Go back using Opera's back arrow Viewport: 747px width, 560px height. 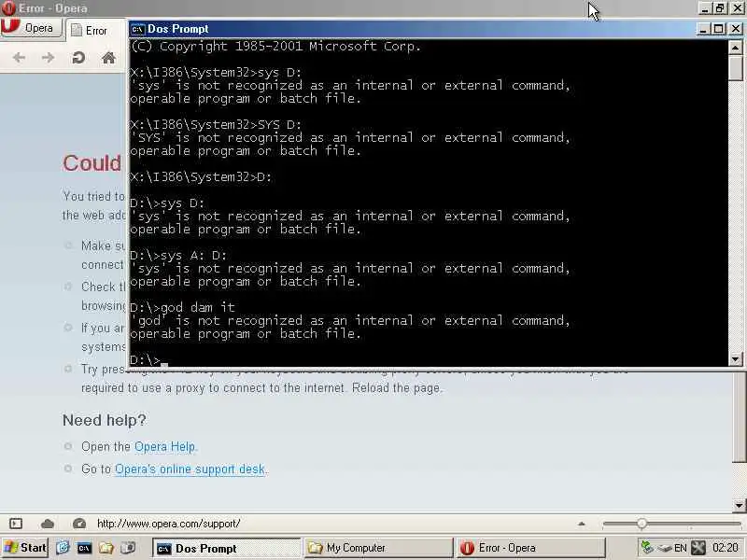pos(19,58)
